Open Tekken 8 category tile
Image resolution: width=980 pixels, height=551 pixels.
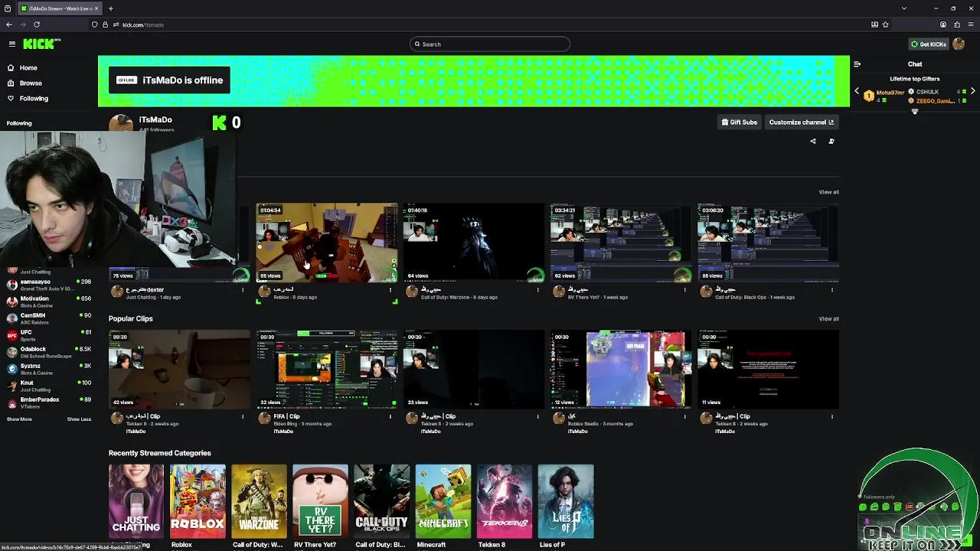[504, 501]
